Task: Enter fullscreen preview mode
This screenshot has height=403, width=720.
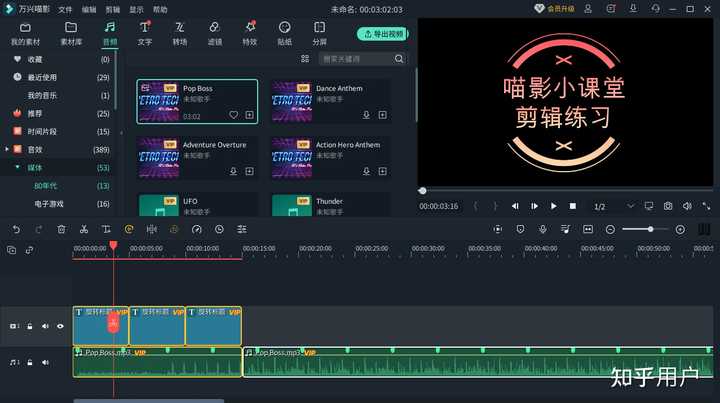Action: coord(706,206)
